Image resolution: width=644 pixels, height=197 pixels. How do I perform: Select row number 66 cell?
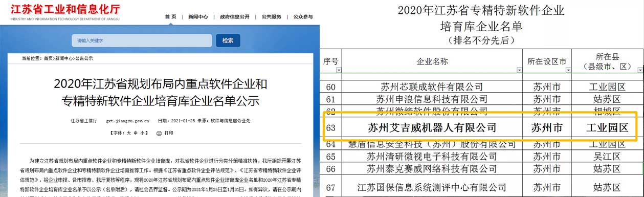[331, 168]
